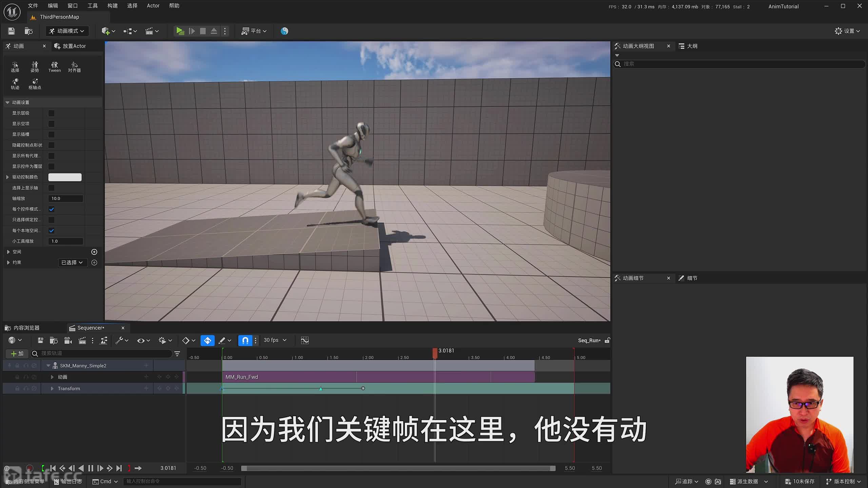Click the 驱动控制颜色 white color swatch

65,177
